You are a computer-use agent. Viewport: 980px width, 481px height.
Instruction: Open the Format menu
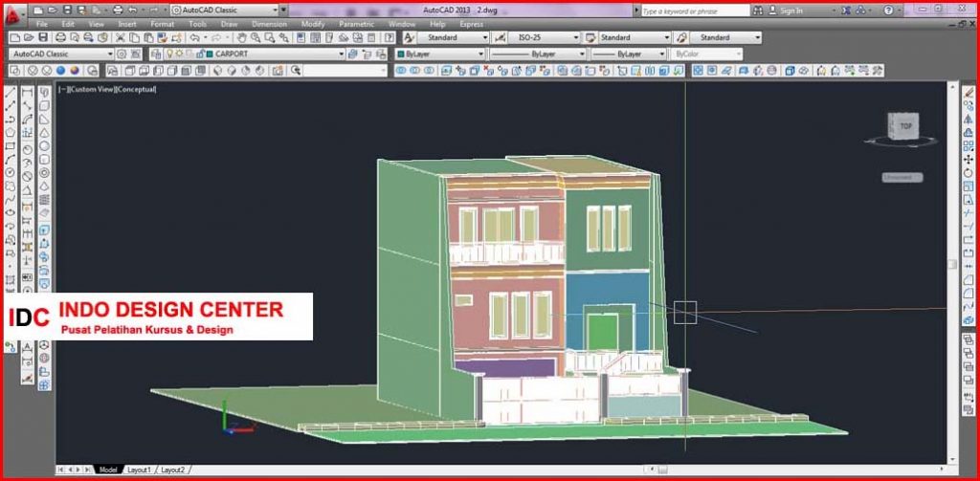tap(162, 24)
